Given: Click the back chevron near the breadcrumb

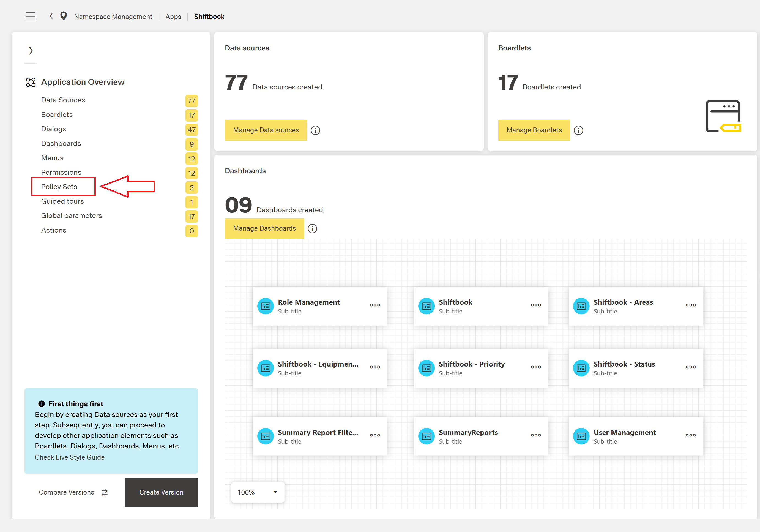Looking at the screenshot, I should (51, 16).
